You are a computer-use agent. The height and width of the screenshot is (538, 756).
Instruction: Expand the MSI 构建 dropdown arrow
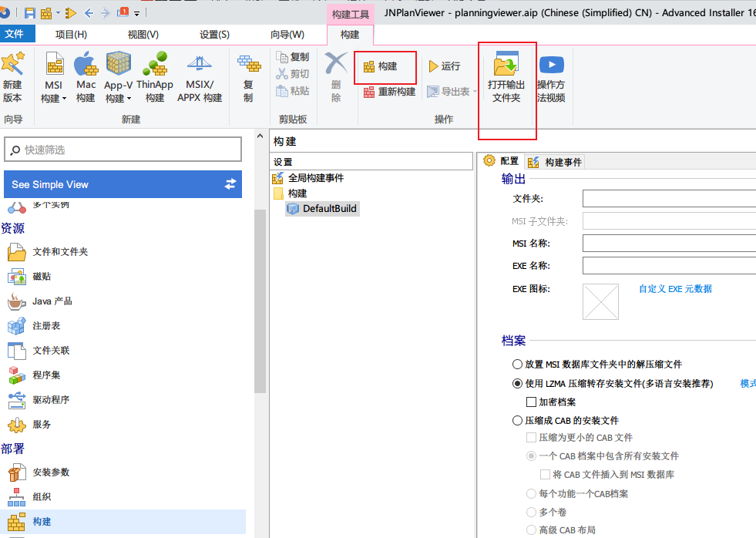pyautogui.click(x=64, y=99)
